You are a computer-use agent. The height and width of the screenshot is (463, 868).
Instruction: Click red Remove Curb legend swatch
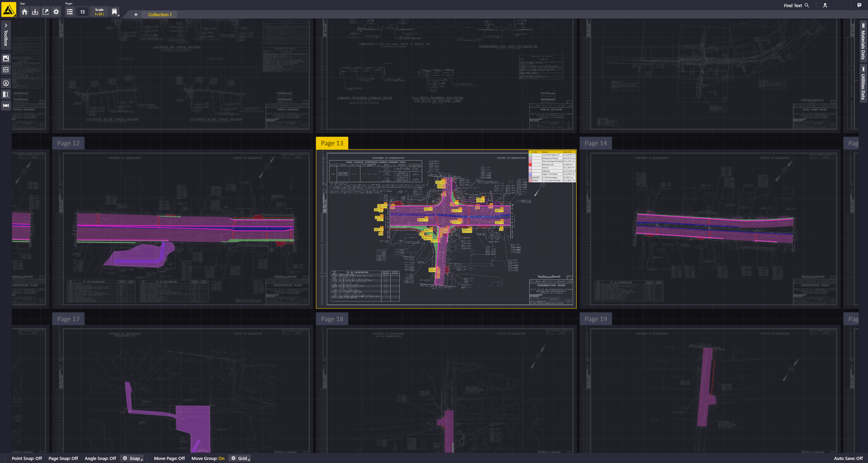click(530, 165)
